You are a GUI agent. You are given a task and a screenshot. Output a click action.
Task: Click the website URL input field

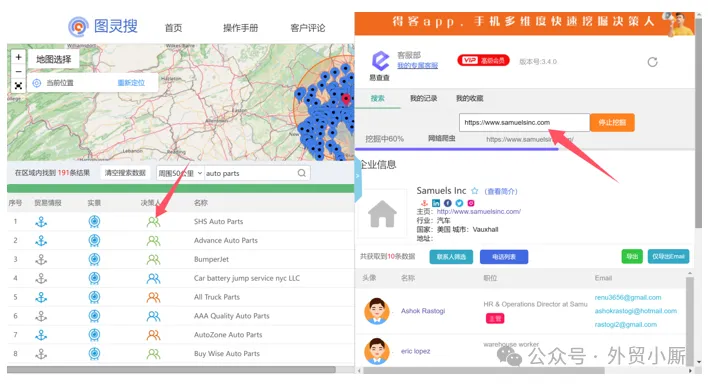coord(525,122)
